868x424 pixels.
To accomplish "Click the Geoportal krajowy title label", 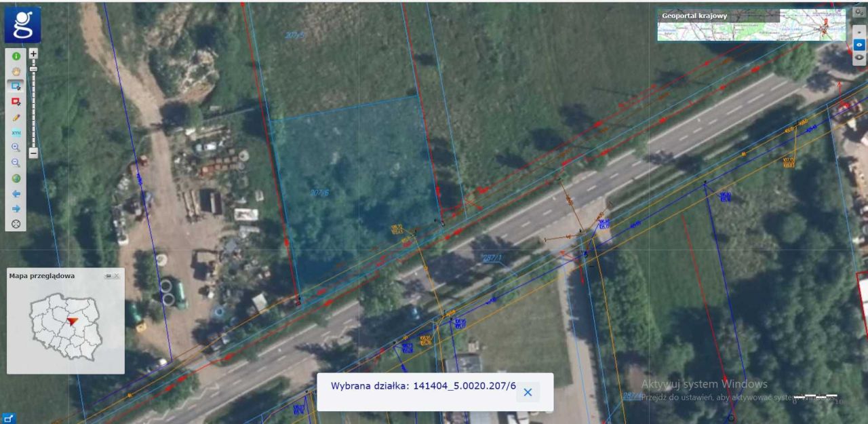I will click(x=694, y=16).
